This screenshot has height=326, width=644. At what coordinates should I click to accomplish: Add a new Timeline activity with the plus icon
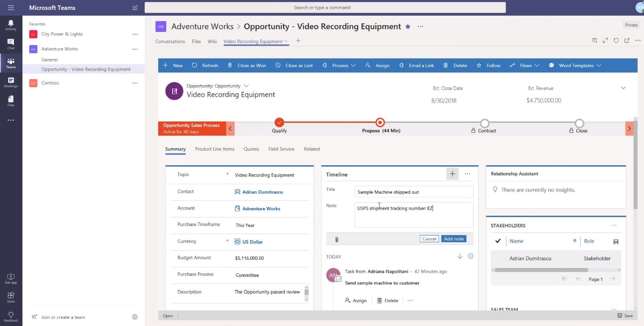(x=452, y=173)
